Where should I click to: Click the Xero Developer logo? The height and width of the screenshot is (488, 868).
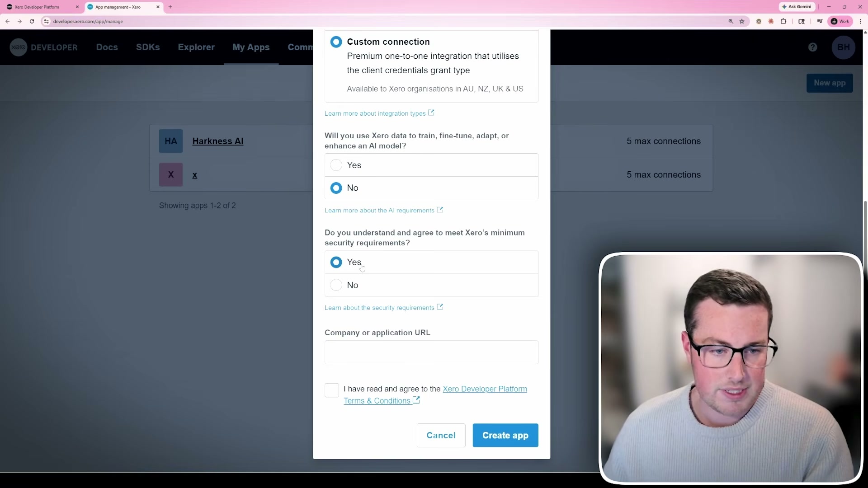click(x=44, y=47)
